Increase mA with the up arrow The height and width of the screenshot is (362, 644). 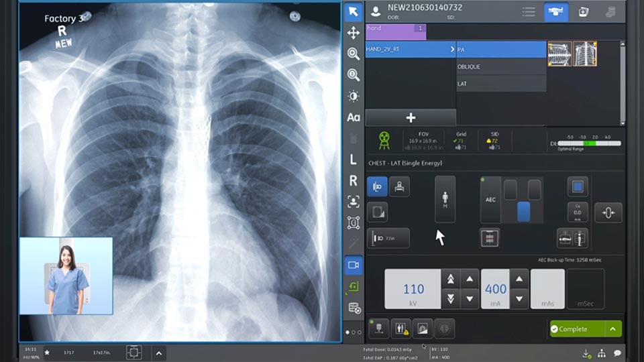[519, 279]
